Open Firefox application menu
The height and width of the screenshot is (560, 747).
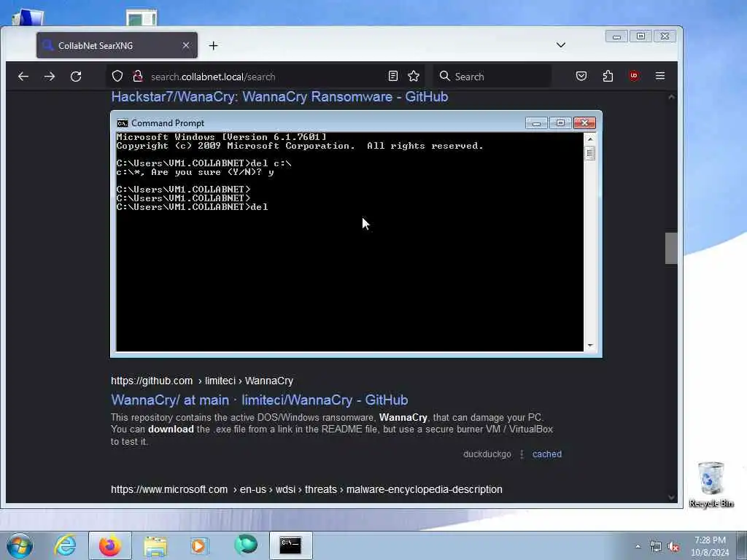coord(659,76)
